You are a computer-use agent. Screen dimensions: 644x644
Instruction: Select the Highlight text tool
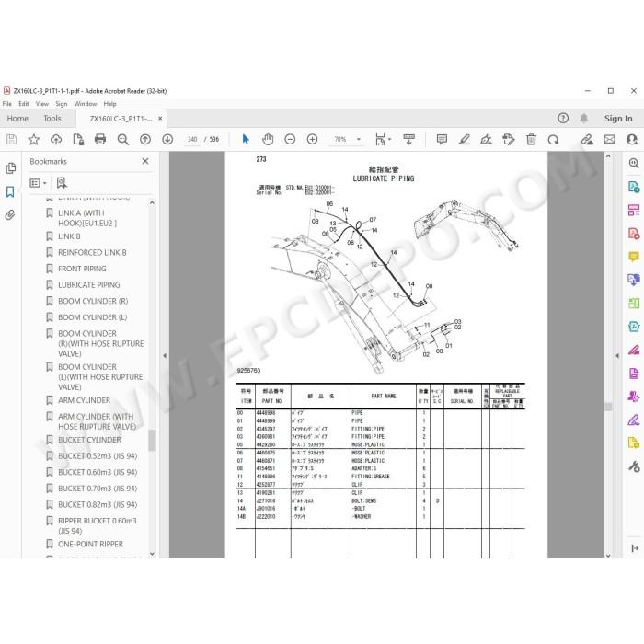(464, 139)
